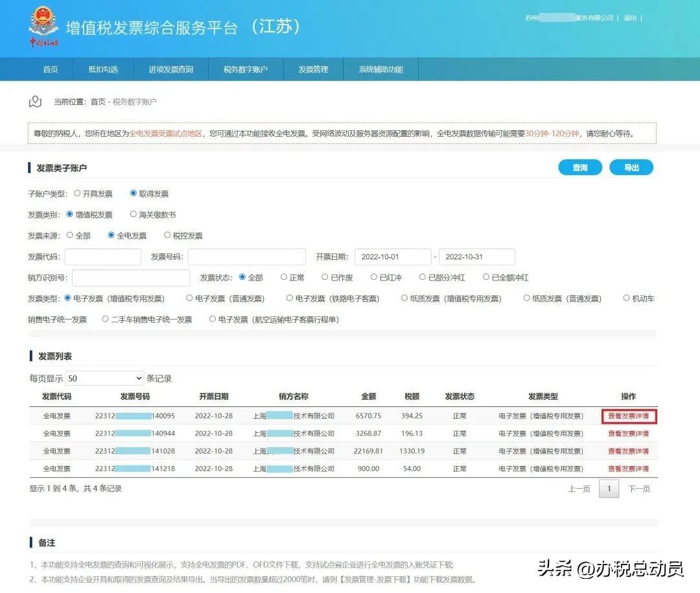Select 开具发票 sub-account type radio
The image size is (700, 593).
point(78,193)
